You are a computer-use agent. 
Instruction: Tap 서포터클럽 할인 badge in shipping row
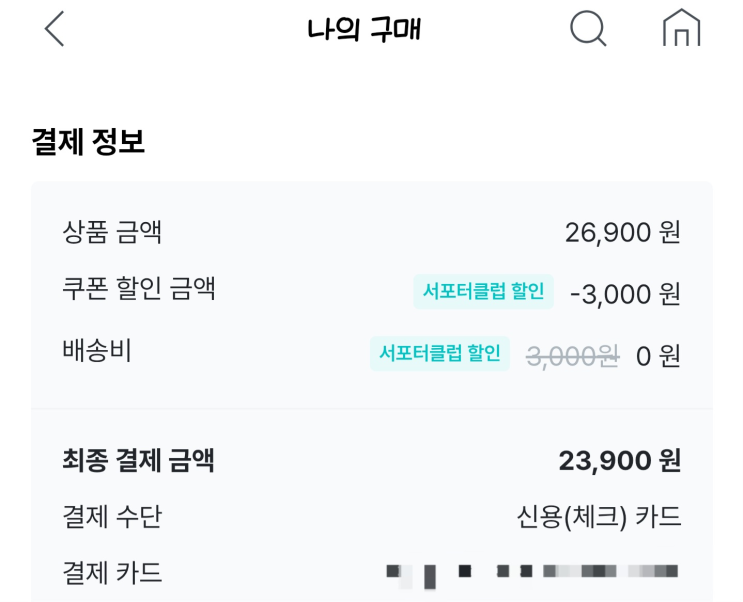(x=440, y=353)
